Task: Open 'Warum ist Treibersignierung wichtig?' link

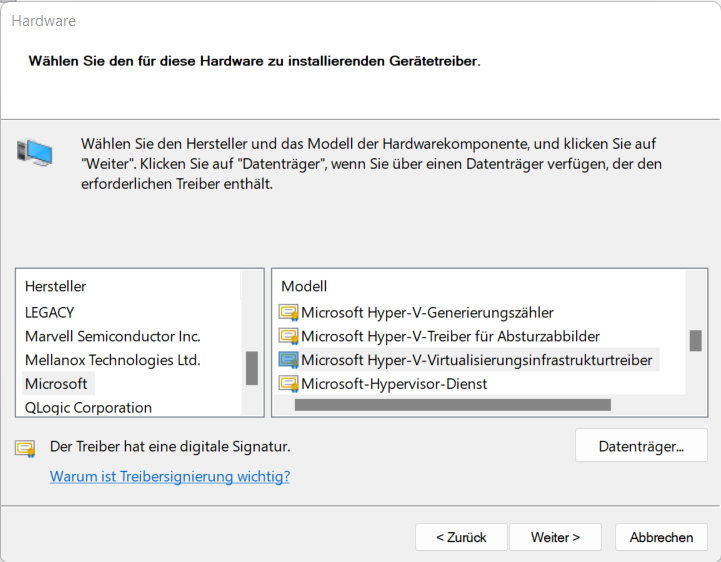Action: tap(170, 476)
